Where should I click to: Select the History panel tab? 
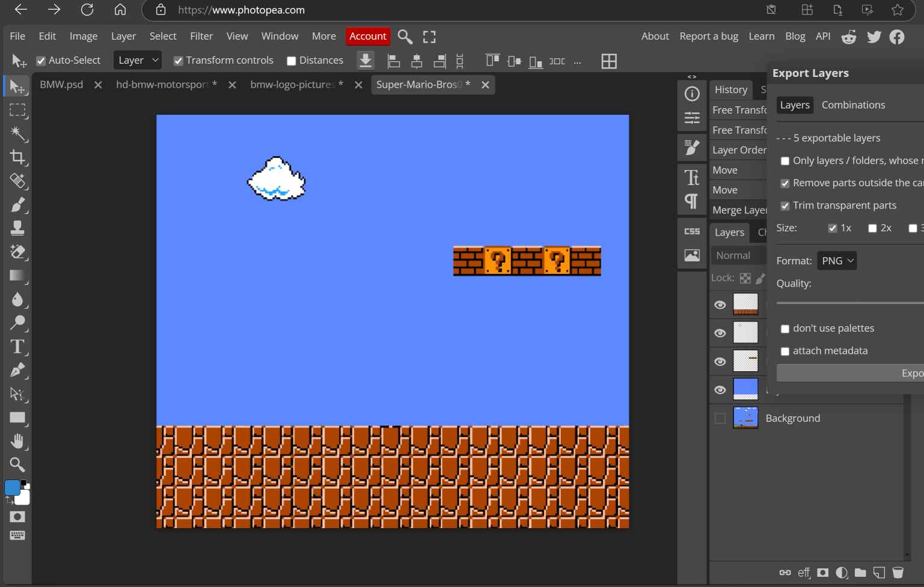coord(731,90)
